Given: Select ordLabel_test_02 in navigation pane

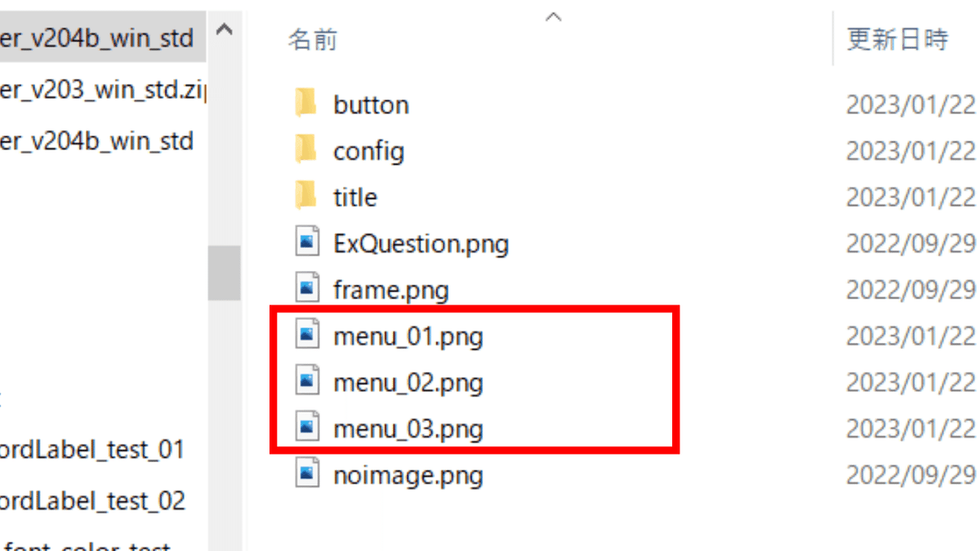Looking at the screenshot, I should (x=92, y=500).
